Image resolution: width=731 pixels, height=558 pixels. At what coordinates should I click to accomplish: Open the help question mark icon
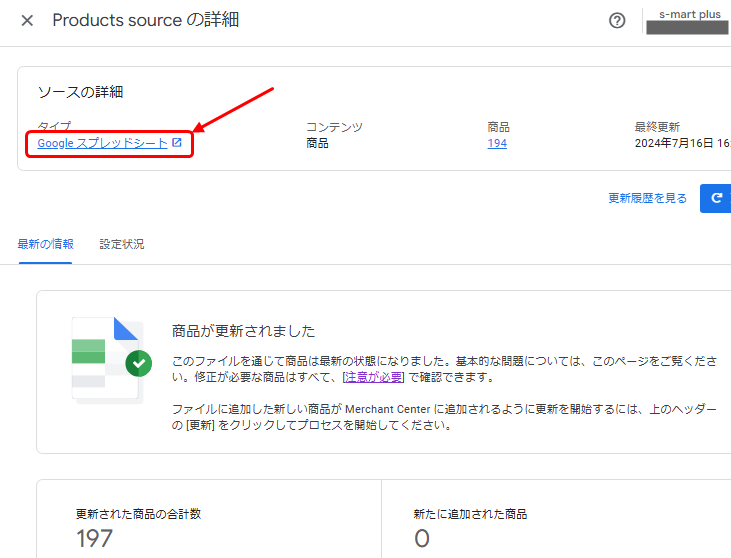pyautogui.click(x=617, y=21)
